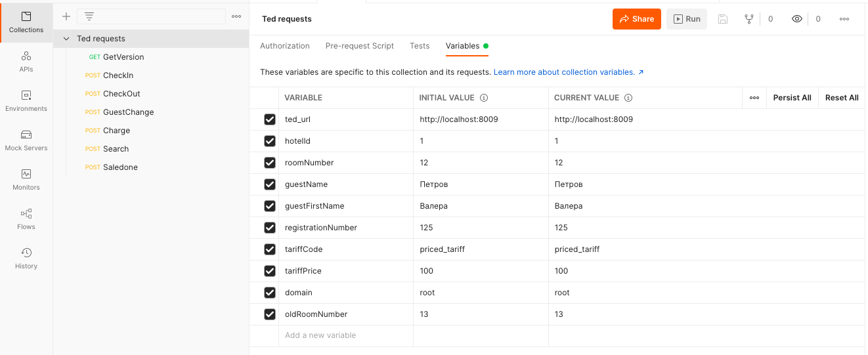Click the fork icon for the collection
The width and height of the screenshot is (868, 355).
[749, 19]
